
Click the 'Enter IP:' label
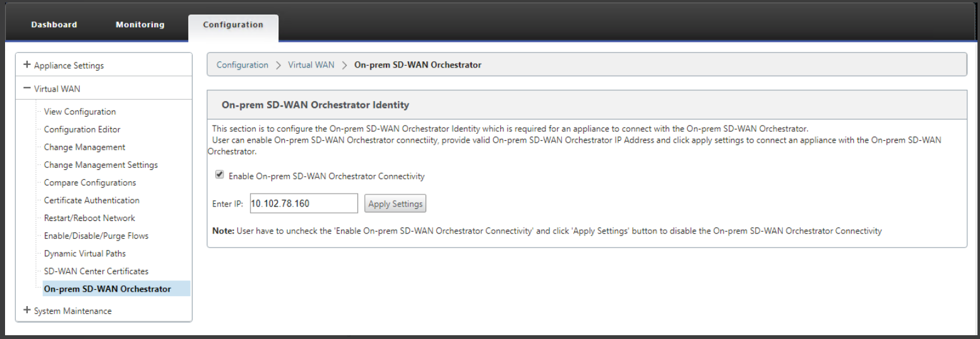[228, 204]
